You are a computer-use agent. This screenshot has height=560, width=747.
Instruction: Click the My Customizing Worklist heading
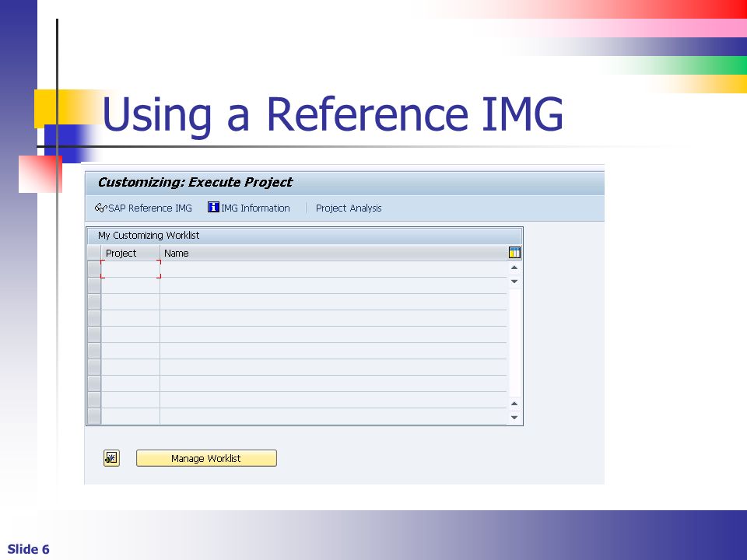[149, 235]
